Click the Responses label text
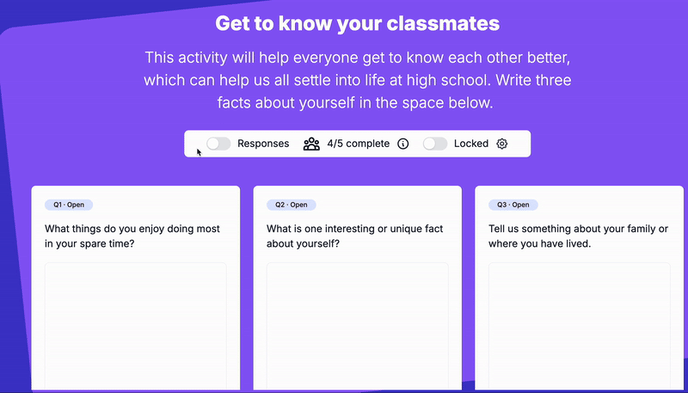688x393 pixels. [x=263, y=143]
